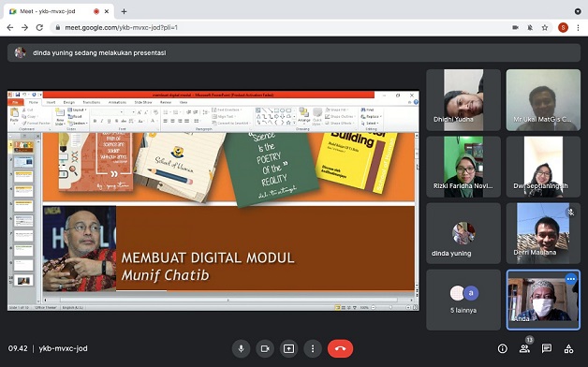588x367 pixels.
Task: Select the last slide thumbnail numbered 10
Action: [x=23, y=281]
